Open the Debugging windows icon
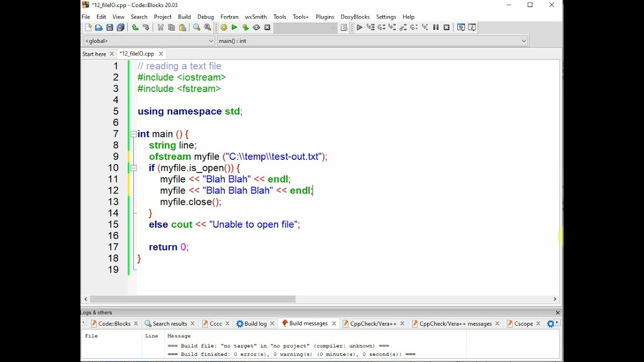The image size is (644, 362). click(461, 28)
